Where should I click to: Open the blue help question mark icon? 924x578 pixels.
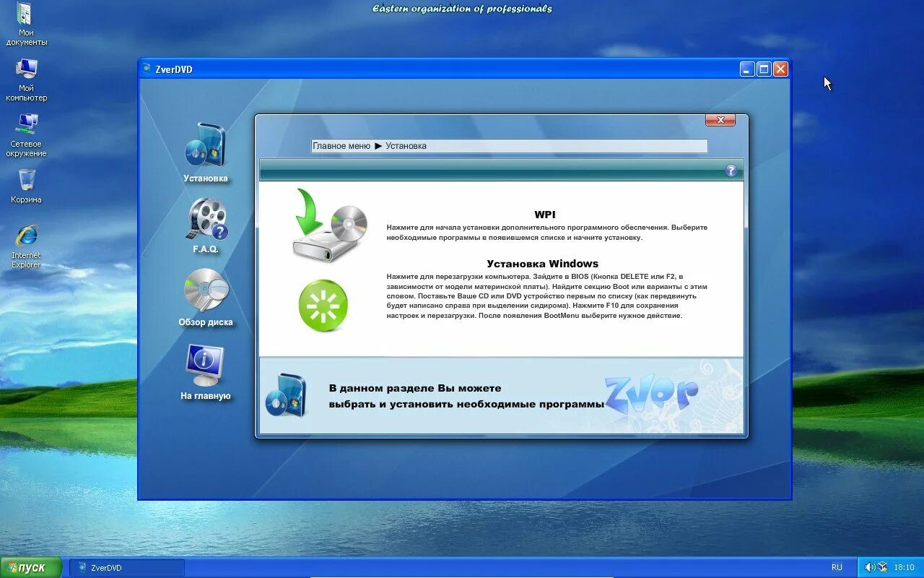coord(731,171)
